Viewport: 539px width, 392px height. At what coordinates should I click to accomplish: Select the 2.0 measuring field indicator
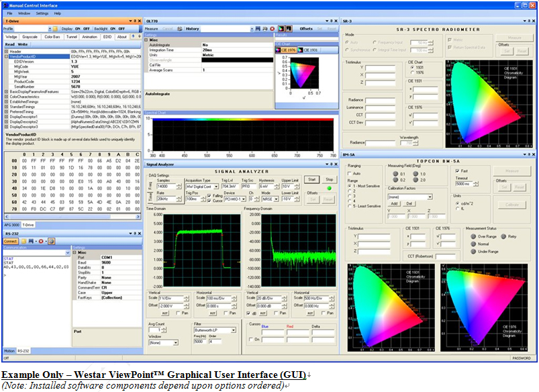(x=415, y=180)
